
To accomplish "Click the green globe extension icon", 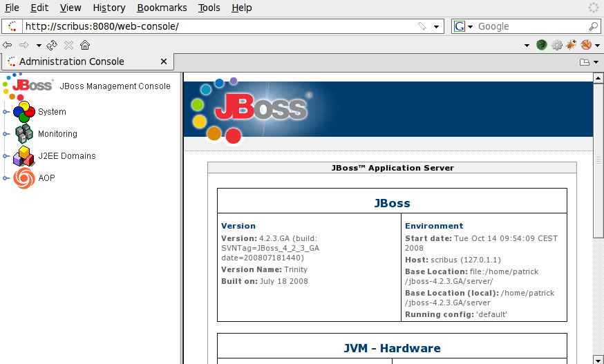I will click(542, 45).
